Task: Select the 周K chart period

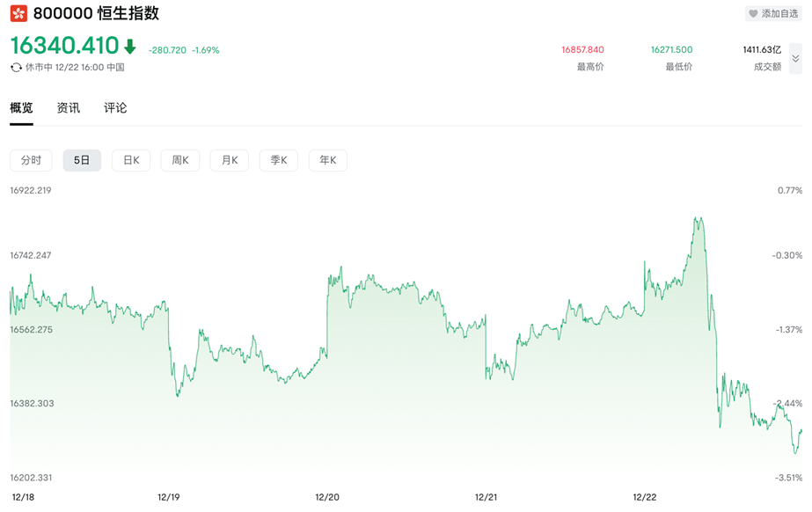Action: 180,160
